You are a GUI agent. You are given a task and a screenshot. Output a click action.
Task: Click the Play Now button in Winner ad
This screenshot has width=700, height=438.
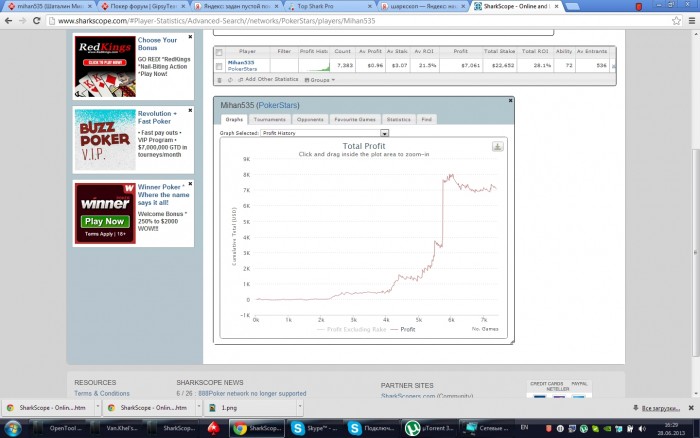pyautogui.click(x=105, y=221)
